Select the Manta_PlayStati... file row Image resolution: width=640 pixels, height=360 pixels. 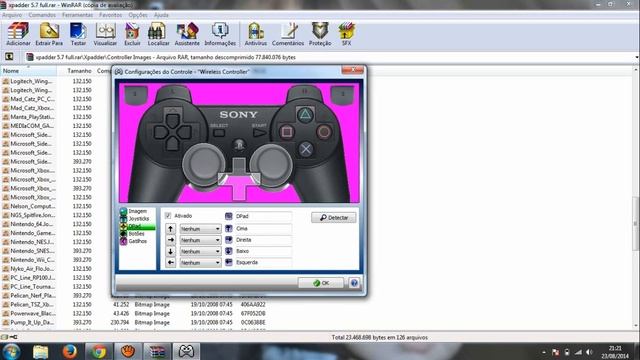(29, 117)
